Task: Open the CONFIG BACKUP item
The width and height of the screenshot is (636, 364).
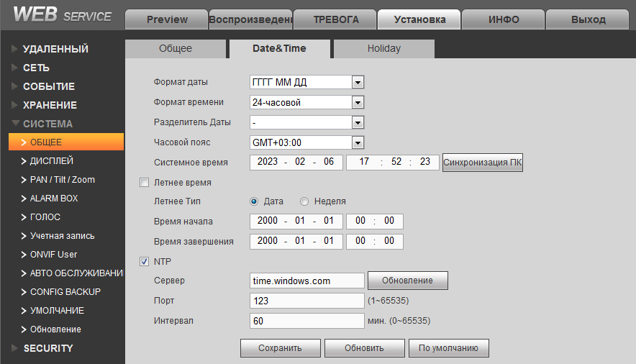Action: (65, 292)
